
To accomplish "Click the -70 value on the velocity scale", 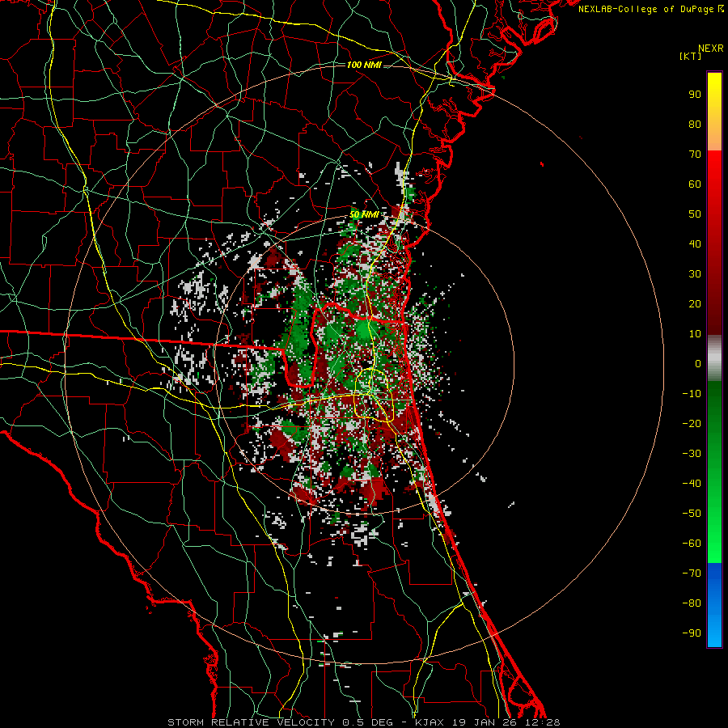I will pos(692,573).
